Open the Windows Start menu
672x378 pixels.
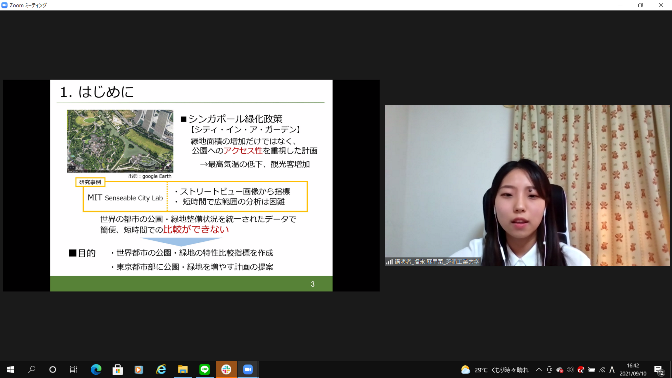coord(10,369)
